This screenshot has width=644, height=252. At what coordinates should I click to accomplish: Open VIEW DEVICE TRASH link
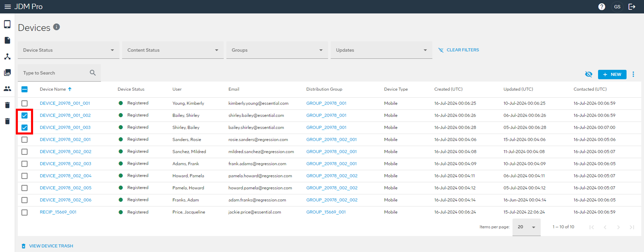(x=48, y=246)
